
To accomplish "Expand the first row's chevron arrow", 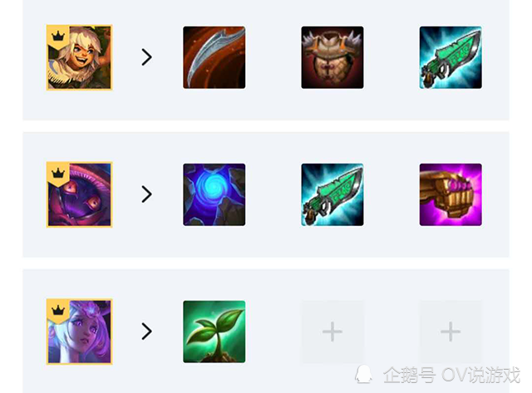I will click(146, 57).
